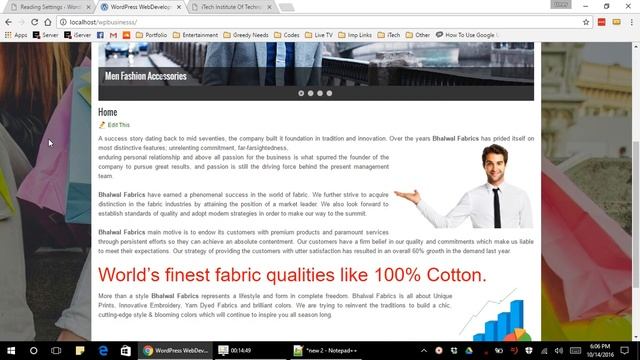Select the second slider pagination dot
The image size is (640, 360).
311,93
